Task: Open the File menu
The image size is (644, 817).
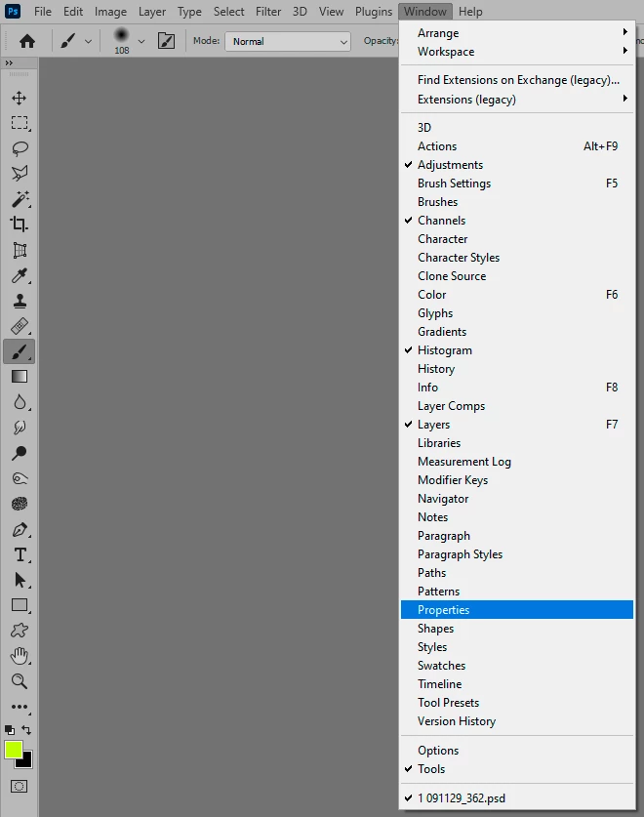Action: pyautogui.click(x=43, y=12)
